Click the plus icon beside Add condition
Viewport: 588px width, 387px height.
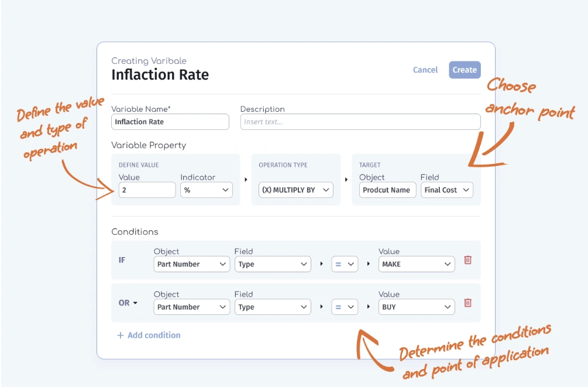pos(121,335)
